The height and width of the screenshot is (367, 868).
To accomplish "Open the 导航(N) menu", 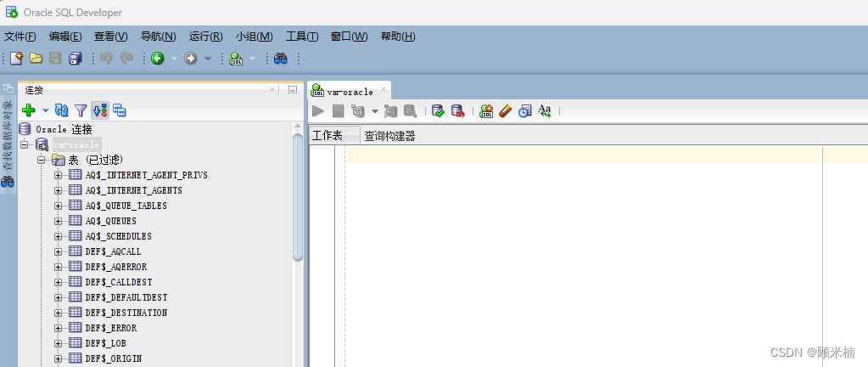I will pyautogui.click(x=159, y=37).
